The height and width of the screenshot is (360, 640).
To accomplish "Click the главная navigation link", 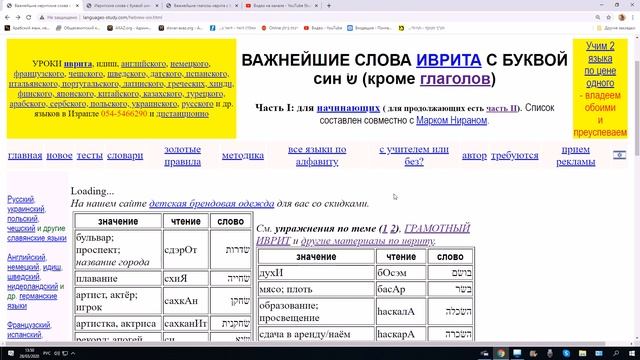I will click(25, 156).
